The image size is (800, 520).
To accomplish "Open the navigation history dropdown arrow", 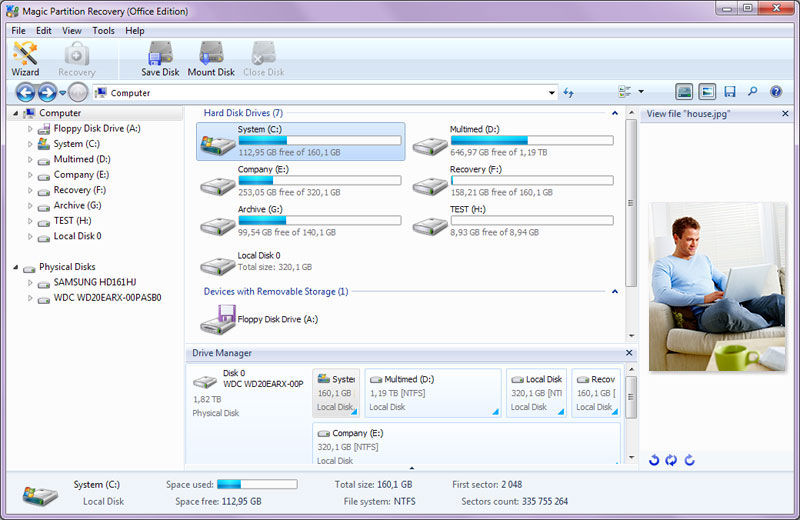I will pyautogui.click(x=63, y=93).
